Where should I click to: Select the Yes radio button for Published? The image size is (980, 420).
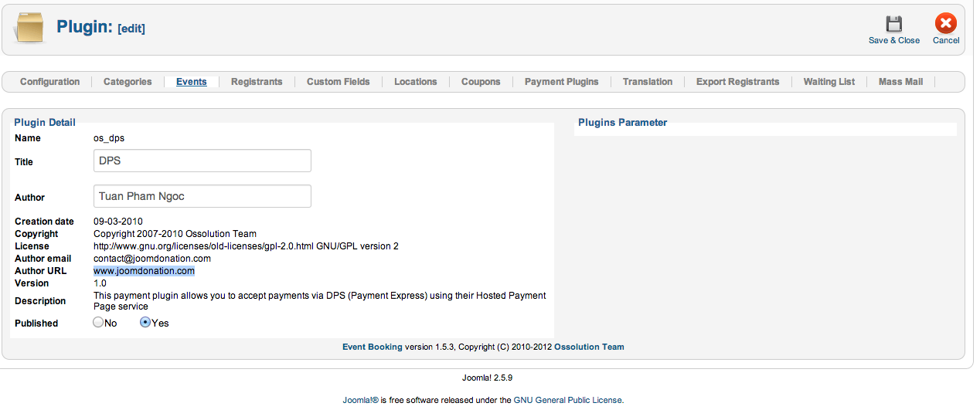tap(145, 323)
